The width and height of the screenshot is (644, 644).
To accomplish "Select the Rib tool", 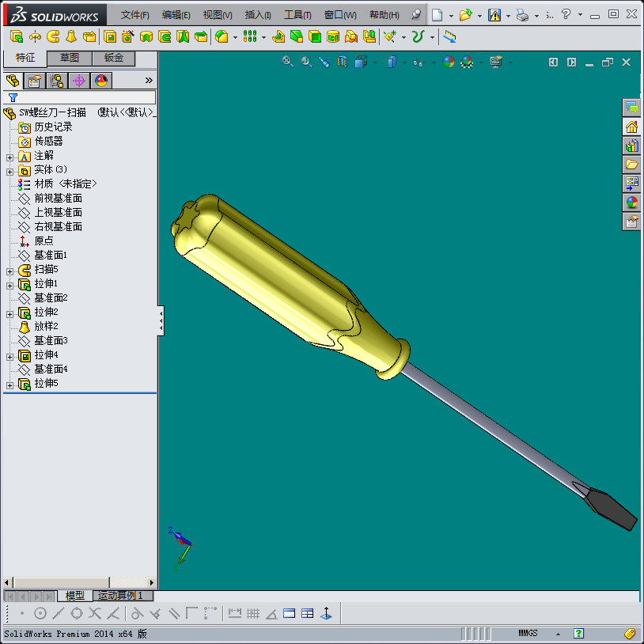I will 278,37.
